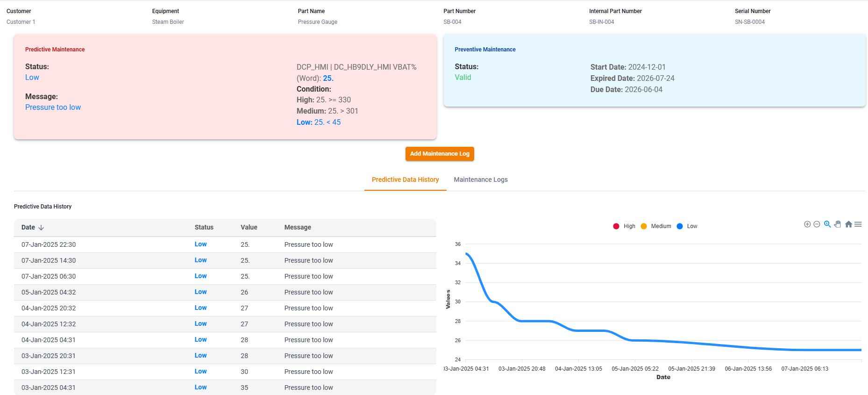Select the 04-Jan-2025 20:32 date cell
This screenshot has height=395, width=868.
click(49, 308)
